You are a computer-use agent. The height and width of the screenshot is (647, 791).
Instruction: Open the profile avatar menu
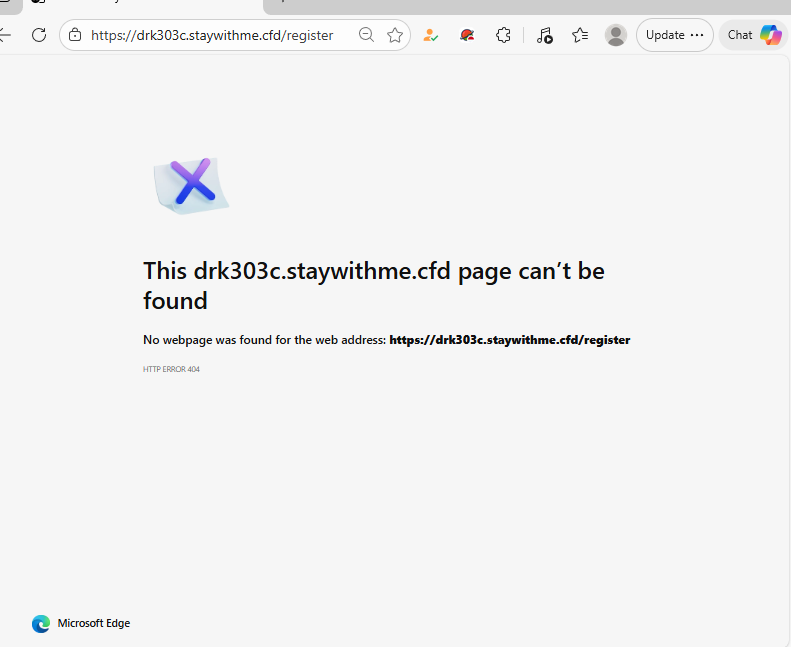615,35
